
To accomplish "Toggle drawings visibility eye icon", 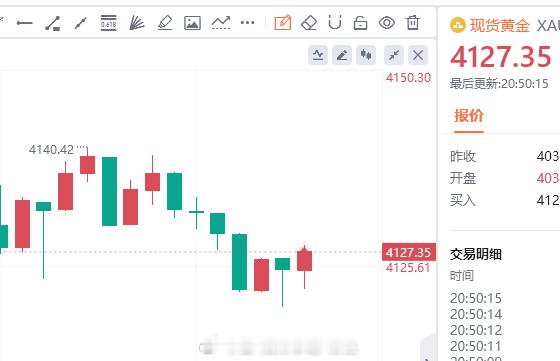I will tap(387, 23).
